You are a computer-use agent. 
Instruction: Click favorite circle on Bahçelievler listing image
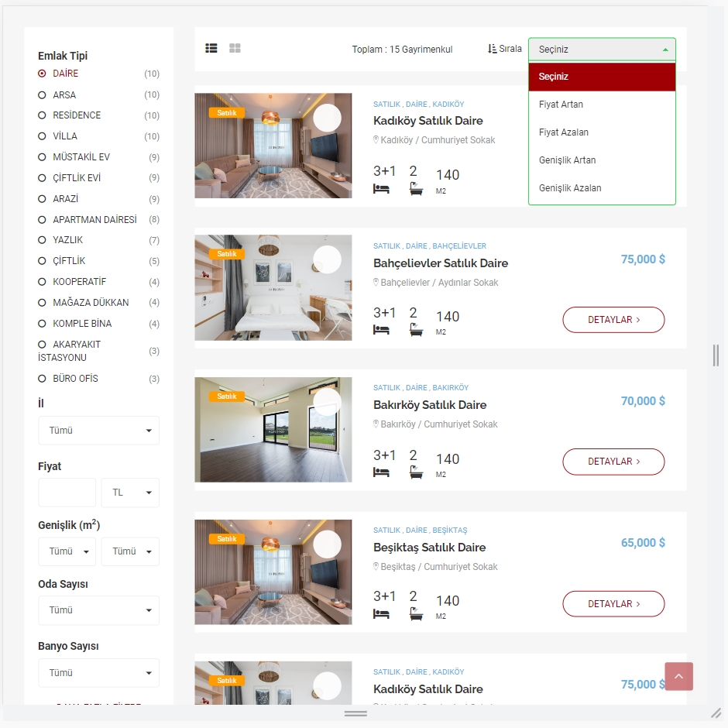[x=327, y=259]
